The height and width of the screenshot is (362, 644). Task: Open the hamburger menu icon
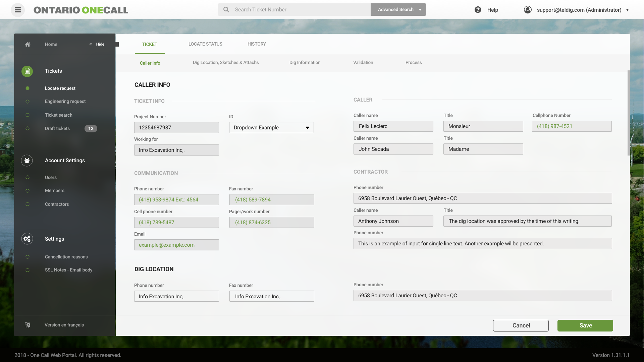18,10
